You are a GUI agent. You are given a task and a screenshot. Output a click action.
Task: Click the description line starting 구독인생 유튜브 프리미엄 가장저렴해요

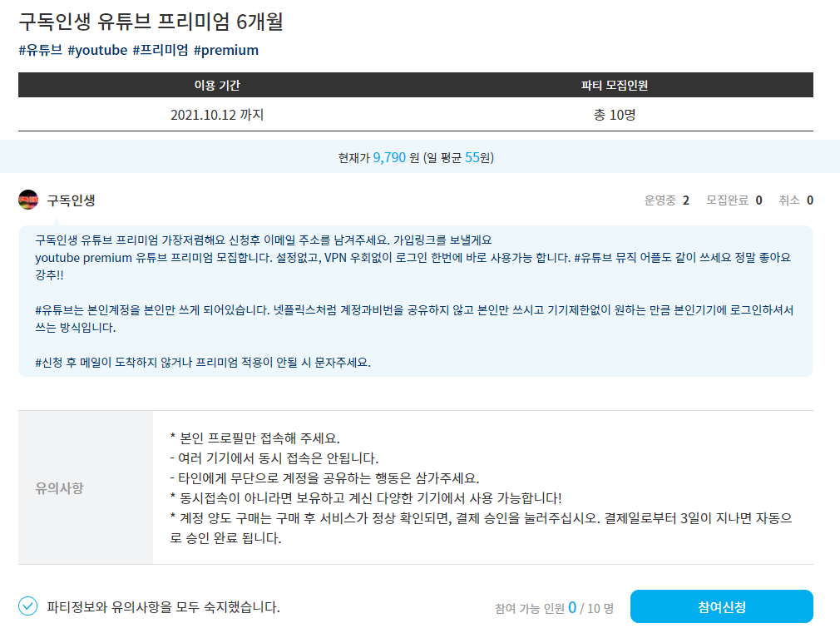[x=264, y=240]
